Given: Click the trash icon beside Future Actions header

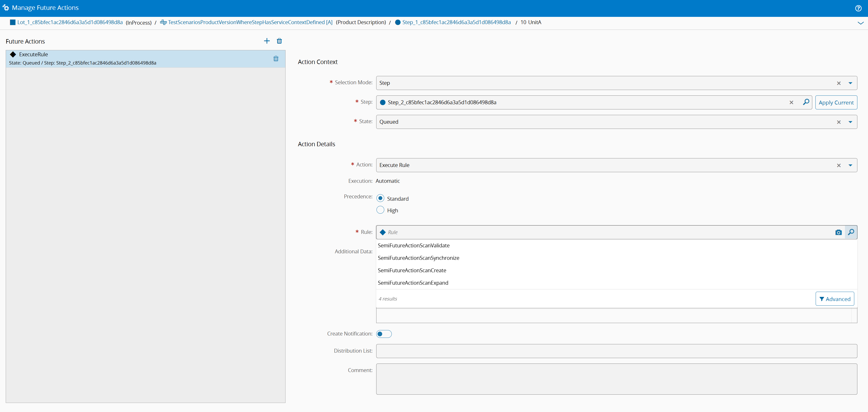Looking at the screenshot, I should coord(279,41).
